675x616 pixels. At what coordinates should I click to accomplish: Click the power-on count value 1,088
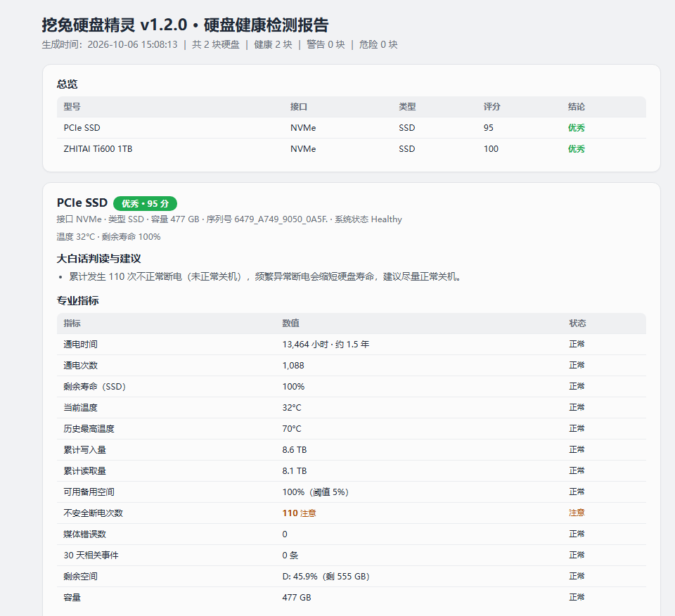(x=293, y=366)
